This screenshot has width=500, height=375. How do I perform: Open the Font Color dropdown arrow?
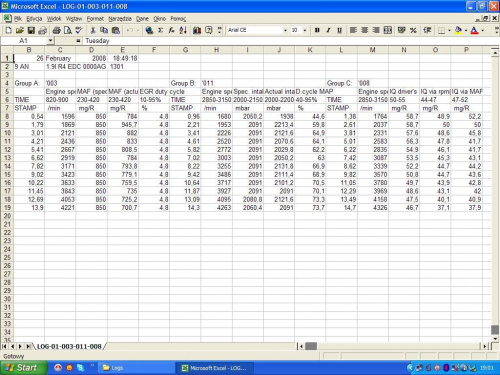coord(482,30)
